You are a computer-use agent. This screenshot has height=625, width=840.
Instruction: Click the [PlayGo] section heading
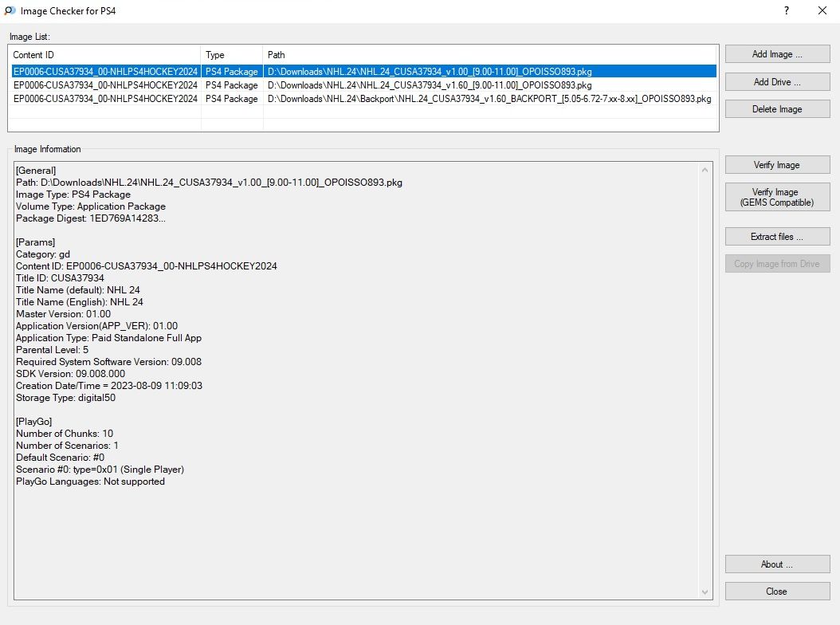click(33, 422)
